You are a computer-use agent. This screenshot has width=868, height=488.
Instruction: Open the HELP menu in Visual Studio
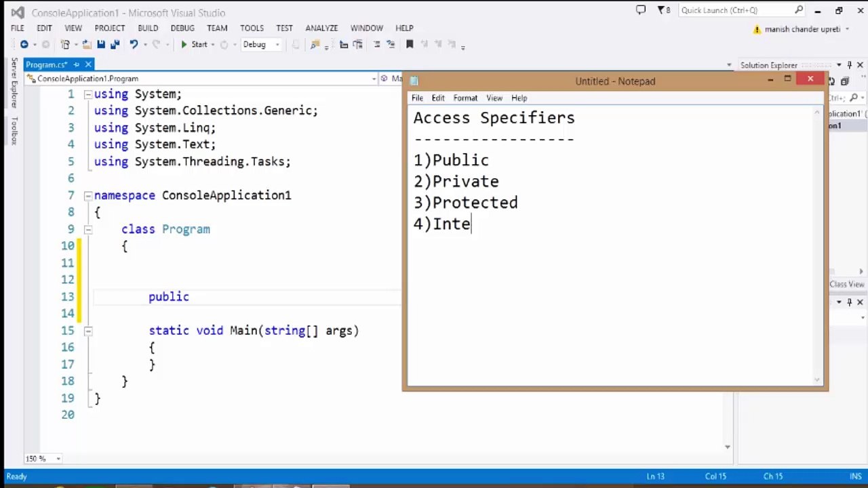click(404, 28)
